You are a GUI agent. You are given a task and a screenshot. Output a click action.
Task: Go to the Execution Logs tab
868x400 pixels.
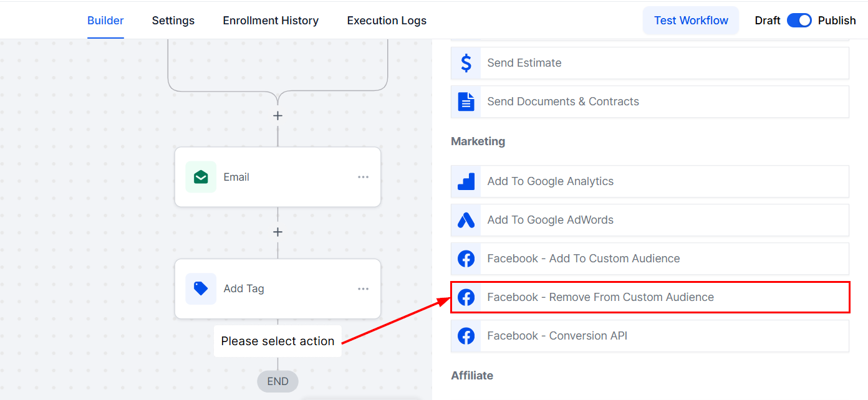(x=387, y=21)
